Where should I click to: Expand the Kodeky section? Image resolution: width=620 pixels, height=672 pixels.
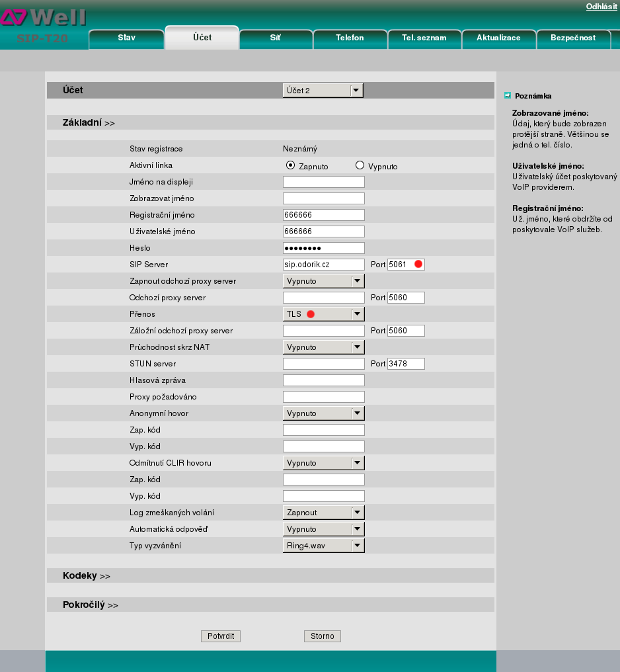[87, 576]
